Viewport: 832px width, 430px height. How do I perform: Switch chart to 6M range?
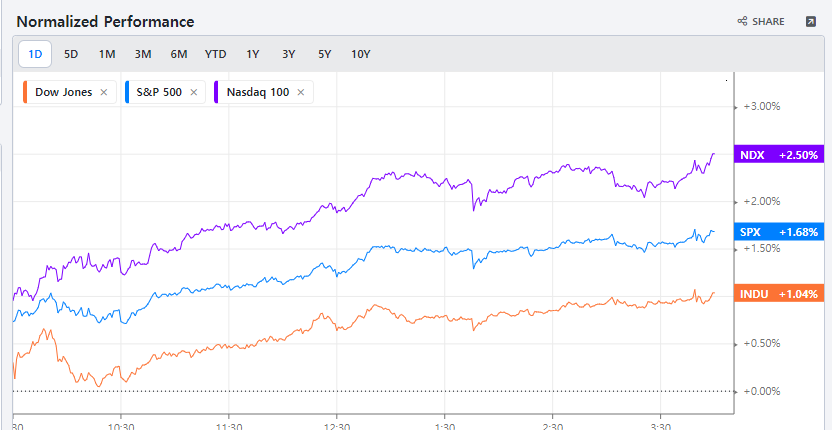point(179,54)
